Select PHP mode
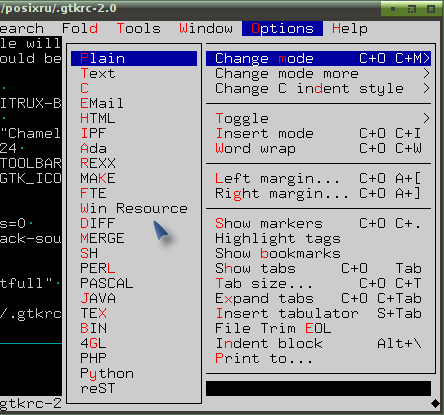The image size is (444, 415). tap(134, 358)
